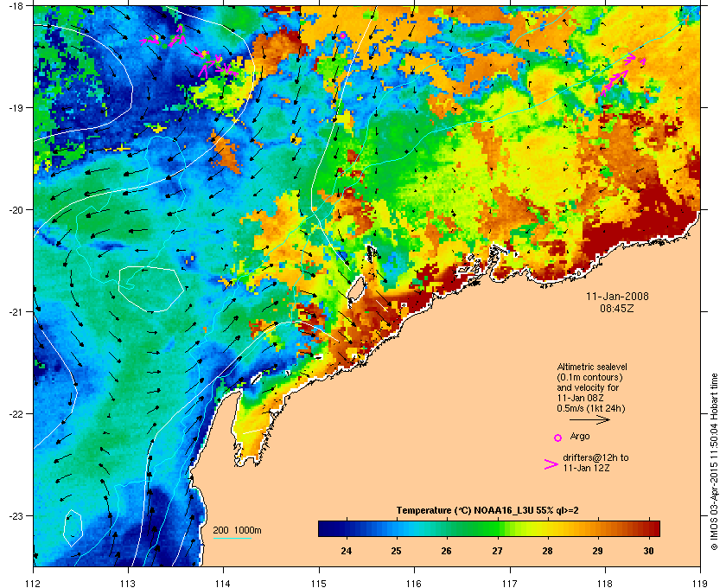Click the 'and velocity for' legend line

click(x=588, y=387)
